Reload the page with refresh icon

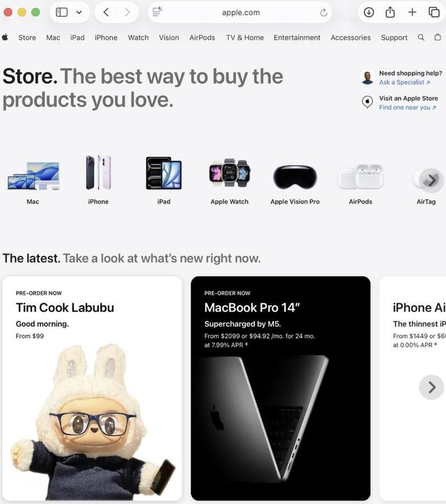pos(323,13)
